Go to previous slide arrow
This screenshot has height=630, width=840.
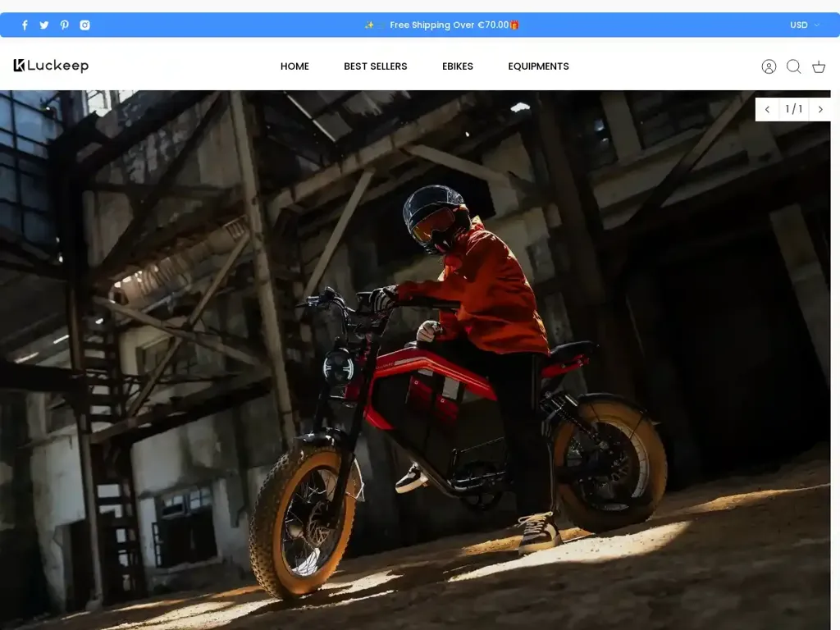(x=767, y=109)
